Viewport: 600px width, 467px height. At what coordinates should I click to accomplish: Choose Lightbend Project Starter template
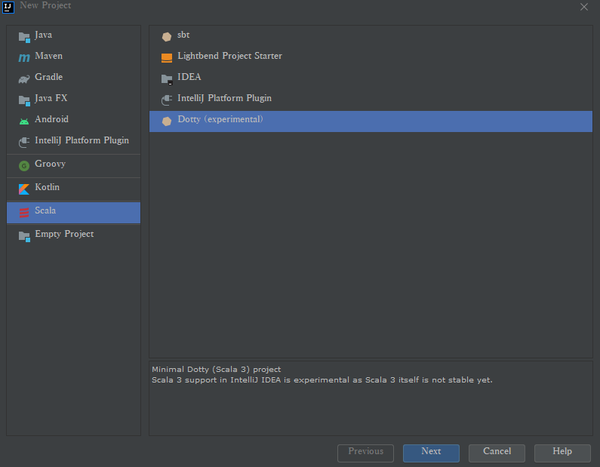(x=371, y=57)
